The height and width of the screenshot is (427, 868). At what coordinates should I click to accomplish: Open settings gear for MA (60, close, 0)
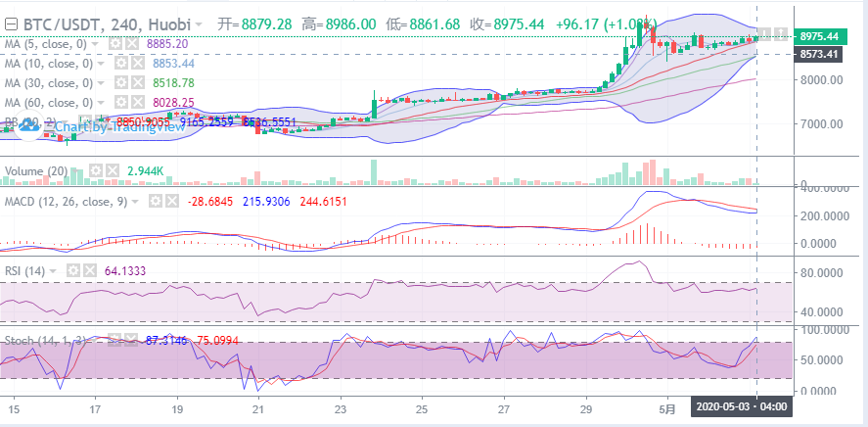pyautogui.click(x=121, y=102)
